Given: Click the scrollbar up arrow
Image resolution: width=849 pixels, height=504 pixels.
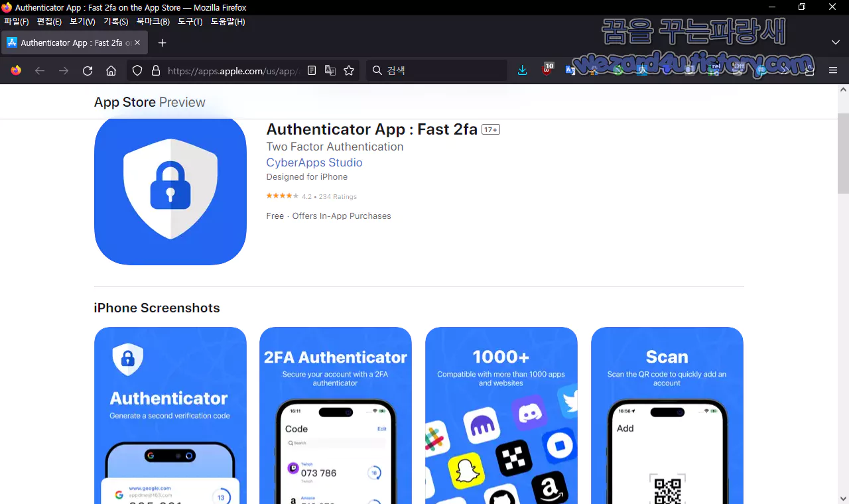Looking at the screenshot, I should [x=843, y=90].
